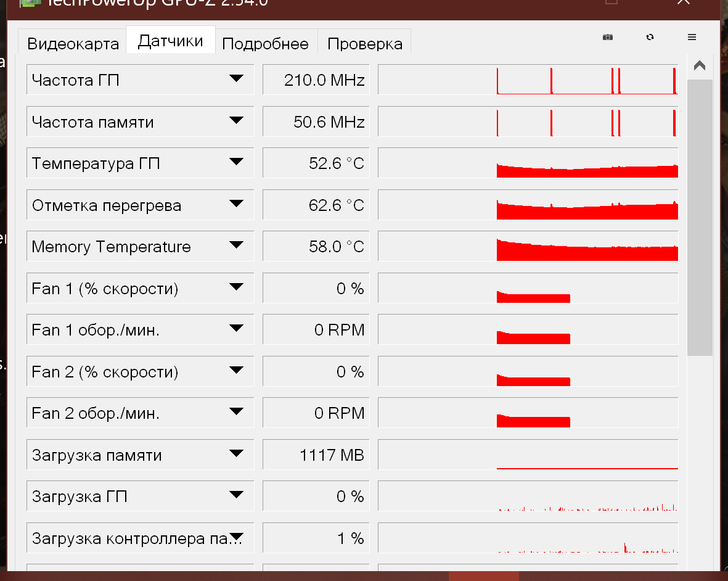Open Fan 1 (% скорости) dropdown
728x581 pixels.
coord(236,287)
